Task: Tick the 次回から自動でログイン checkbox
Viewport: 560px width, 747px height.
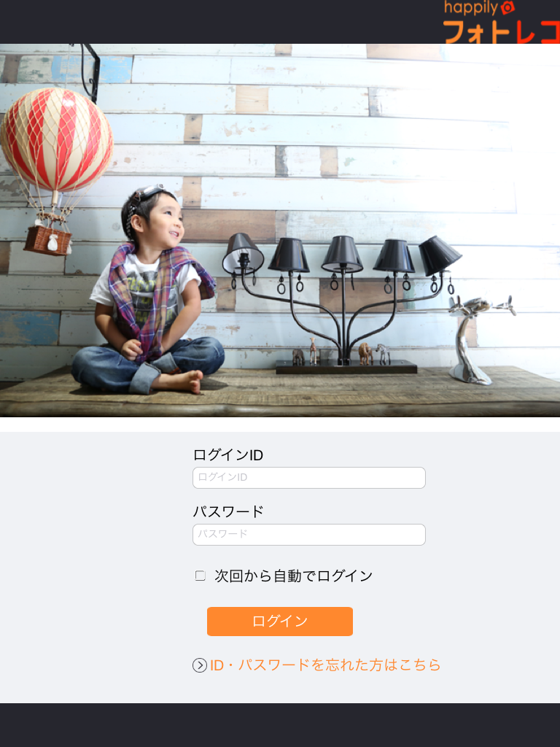Action: click(201, 576)
